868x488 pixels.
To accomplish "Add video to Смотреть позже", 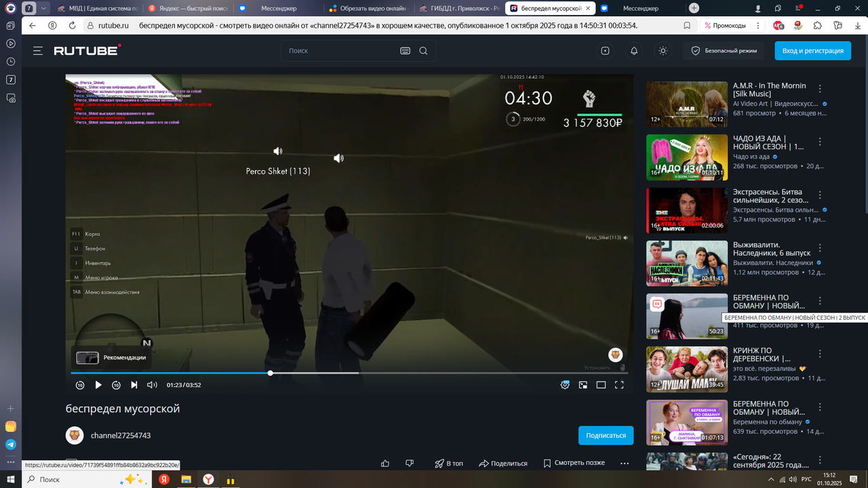I will coord(574,464).
